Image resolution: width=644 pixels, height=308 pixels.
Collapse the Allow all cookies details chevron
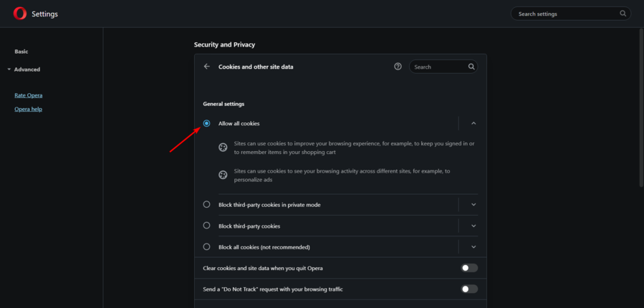pos(474,123)
